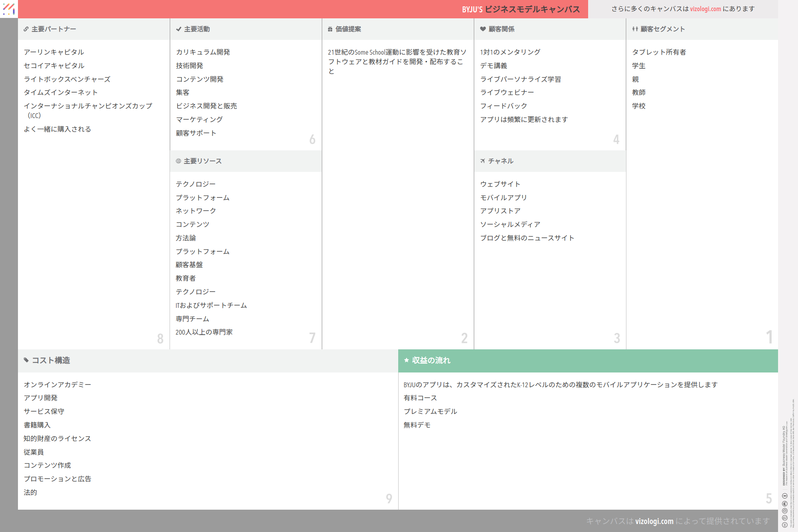Click the タブレット所有者 segment entry

pyautogui.click(x=659, y=52)
